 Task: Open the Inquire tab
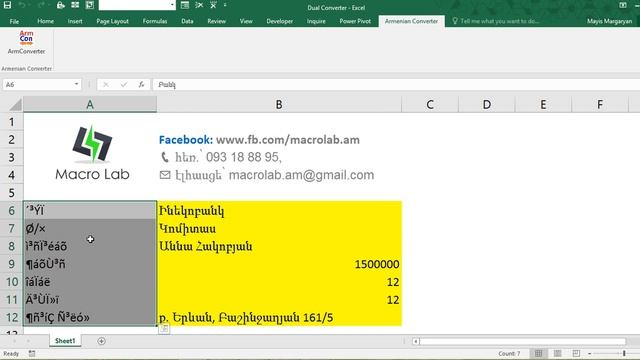[x=316, y=21]
